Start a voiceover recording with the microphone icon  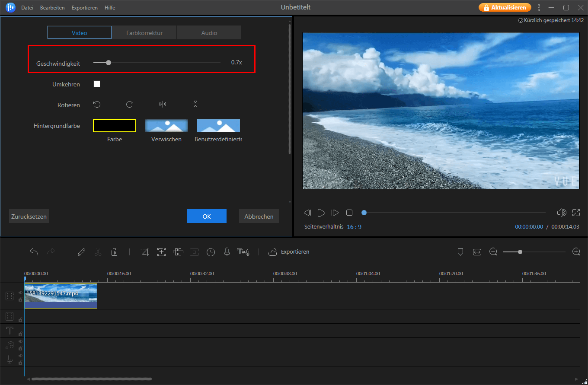click(227, 251)
